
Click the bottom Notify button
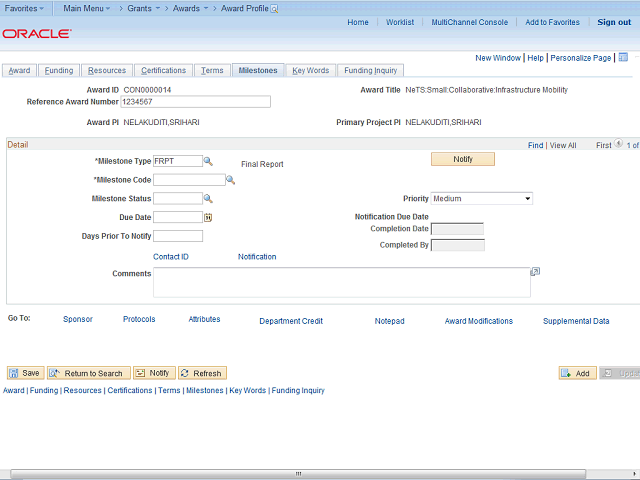(x=154, y=373)
